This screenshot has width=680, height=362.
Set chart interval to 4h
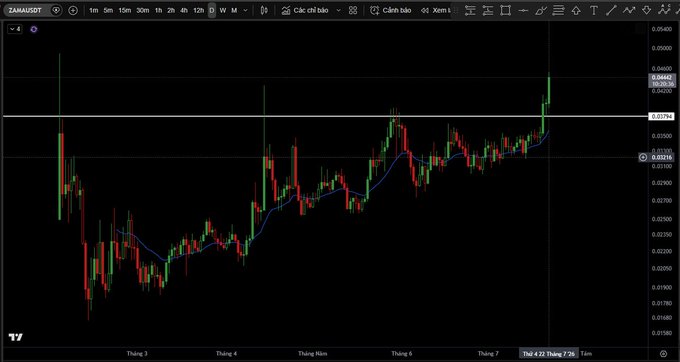[184, 10]
